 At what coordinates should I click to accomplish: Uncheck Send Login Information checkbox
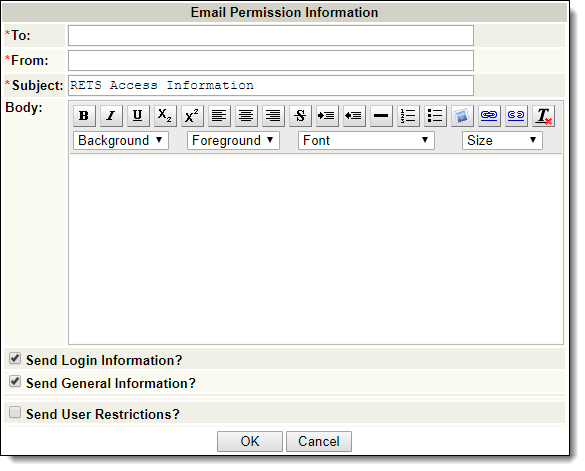15,359
